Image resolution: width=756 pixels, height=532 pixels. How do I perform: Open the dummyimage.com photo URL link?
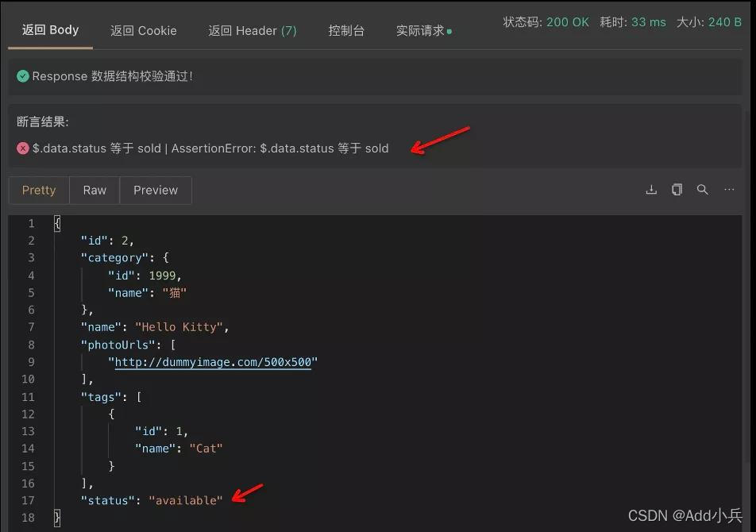(x=213, y=362)
